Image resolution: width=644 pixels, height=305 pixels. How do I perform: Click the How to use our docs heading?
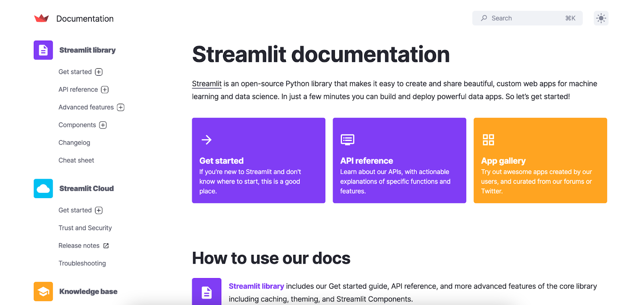[x=271, y=258]
